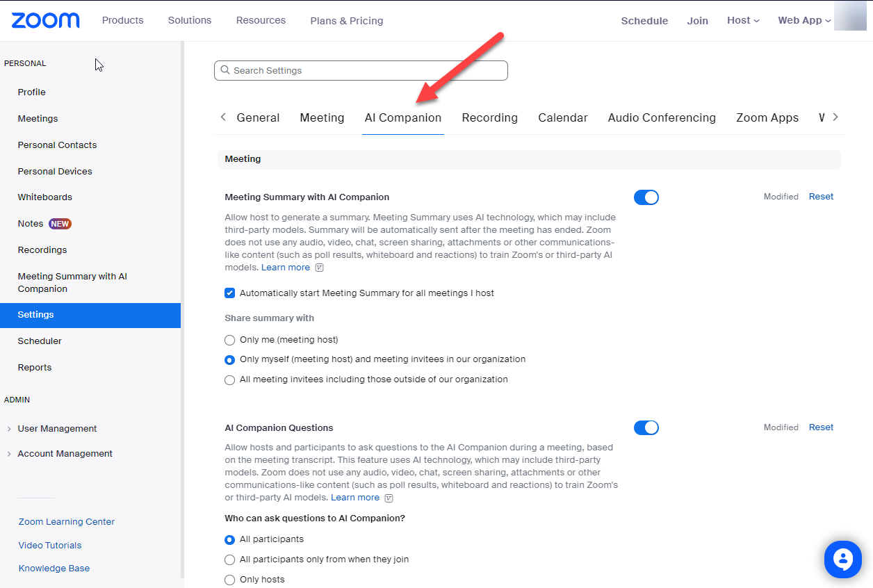Open the Web App dropdown

click(803, 21)
